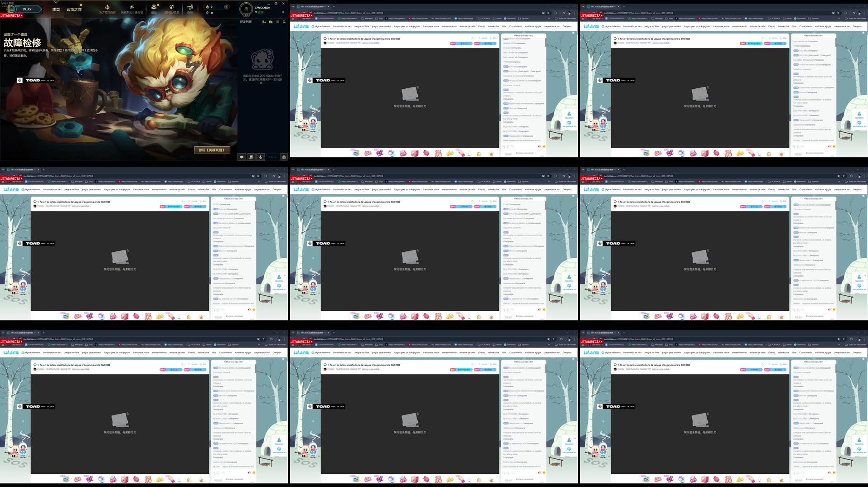Open the in-client store icon
This screenshot has height=487, width=868.
(191, 8)
